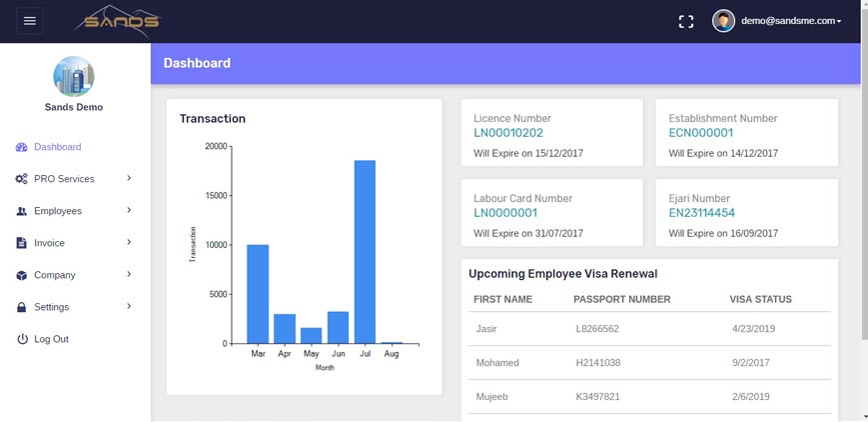Expand the Employees submenu arrow
The width and height of the screenshot is (868, 422).
pyautogui.click(x=129, y=210)
